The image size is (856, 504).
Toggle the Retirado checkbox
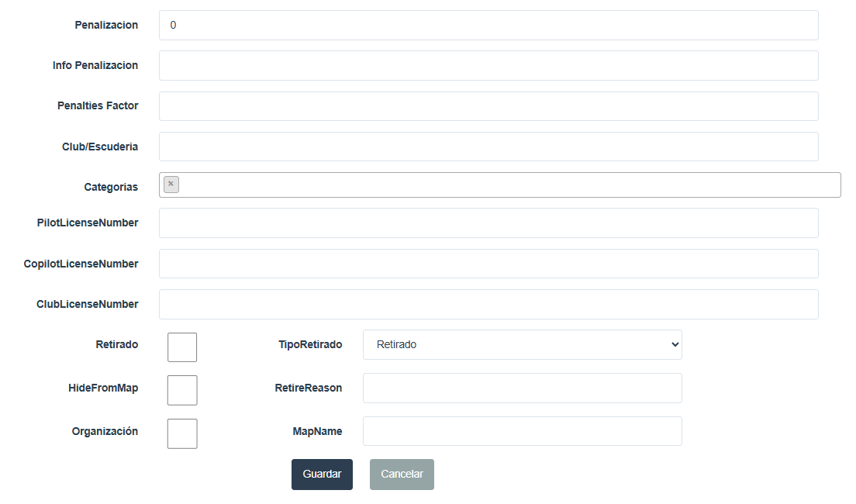pos(182,347)
